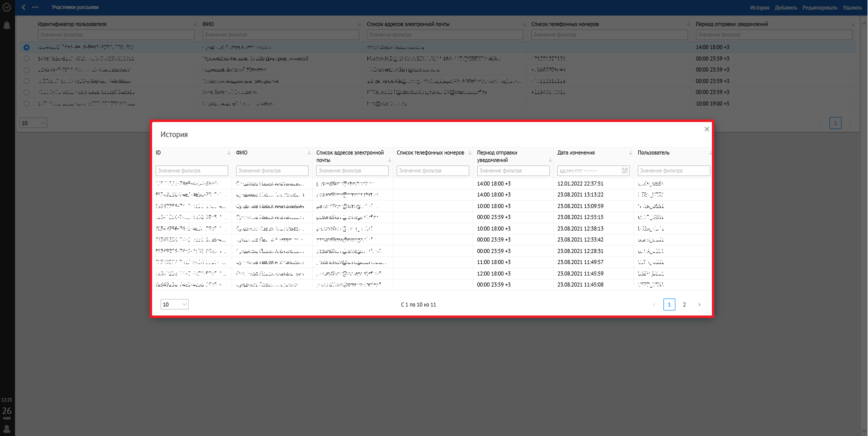
Task: Sort by Список телефонных номеров arrow in dialog
Action: pyautogui.click(x=470, y=153)
